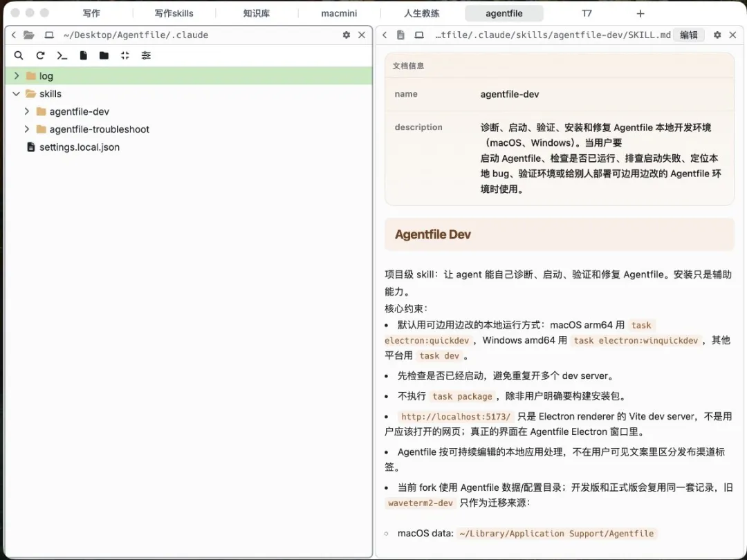Click the name label in document info
747x560 pixels.
click(x=406, y=94)
